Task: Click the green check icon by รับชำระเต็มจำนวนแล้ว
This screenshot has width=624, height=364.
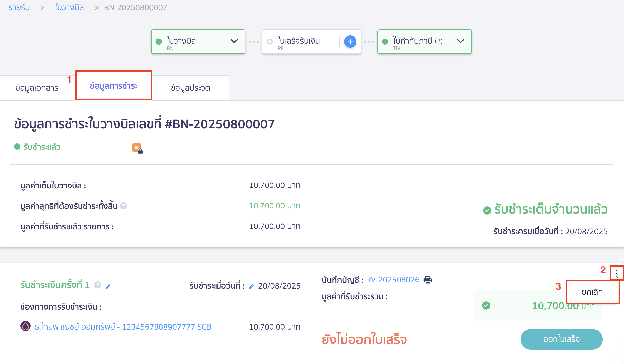Action: click(487, 210)
